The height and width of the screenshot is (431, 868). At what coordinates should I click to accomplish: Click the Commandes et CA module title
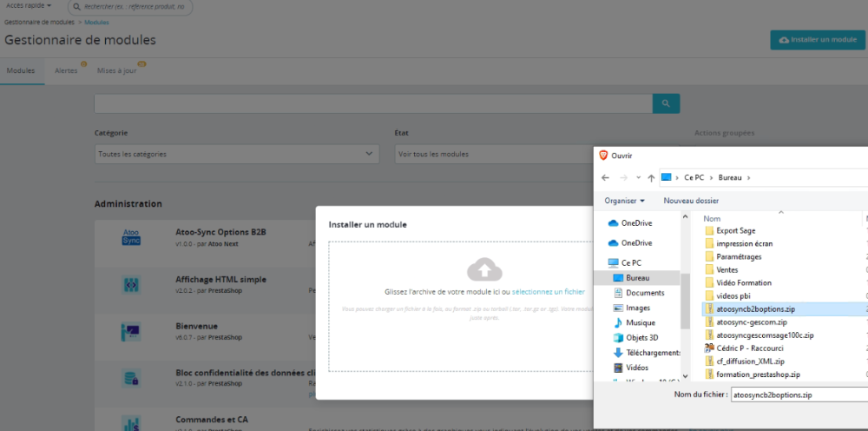click(212, 420)
